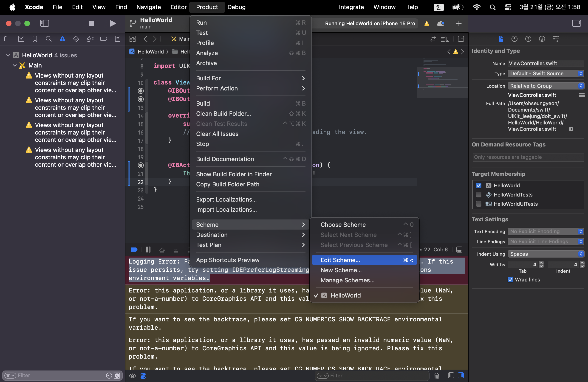Screen dimensions: 588x382
Task: Open the Test navigator diamond icon
Action: 76,39
